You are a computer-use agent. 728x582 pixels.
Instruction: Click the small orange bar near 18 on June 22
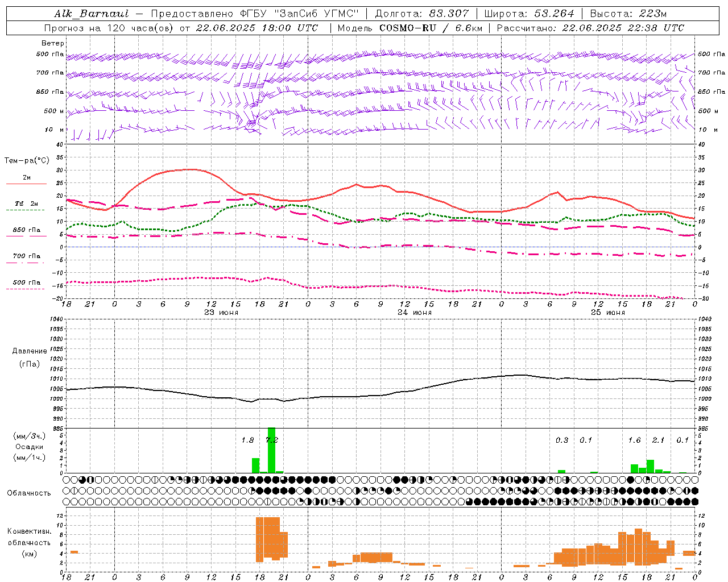[74, 552]
